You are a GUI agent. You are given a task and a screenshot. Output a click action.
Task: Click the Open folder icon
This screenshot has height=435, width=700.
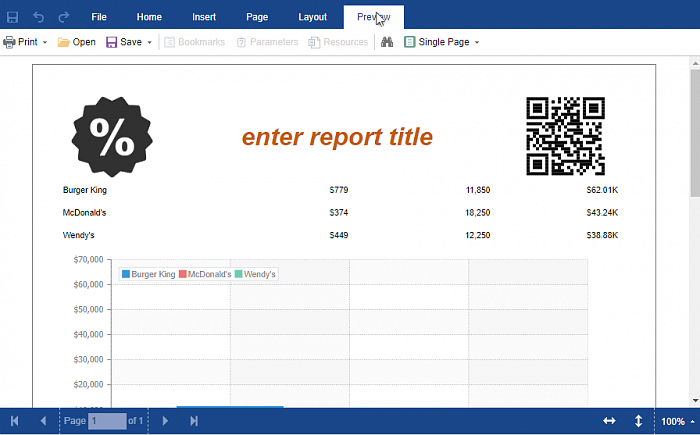click(x=64, y=42)
